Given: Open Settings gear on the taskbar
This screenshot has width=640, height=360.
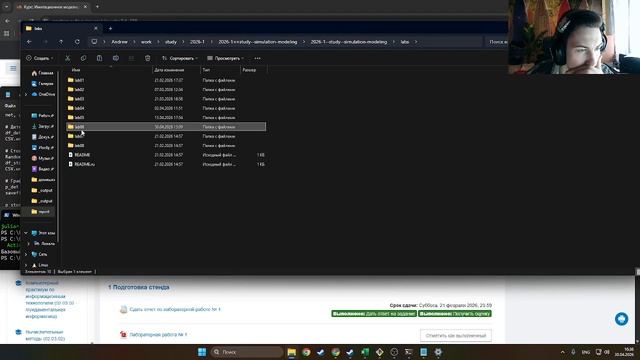Looking at the screenshot, I should click(x=438, y=352).
